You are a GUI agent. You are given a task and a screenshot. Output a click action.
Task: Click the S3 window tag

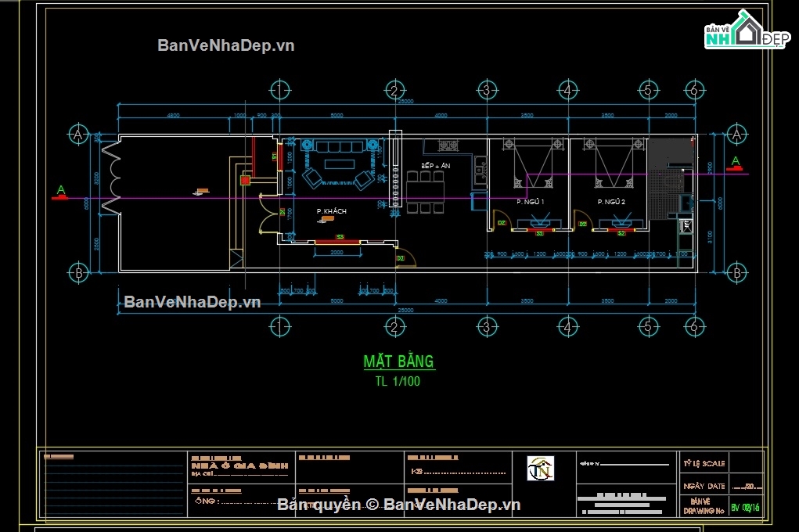click(340, 238)
